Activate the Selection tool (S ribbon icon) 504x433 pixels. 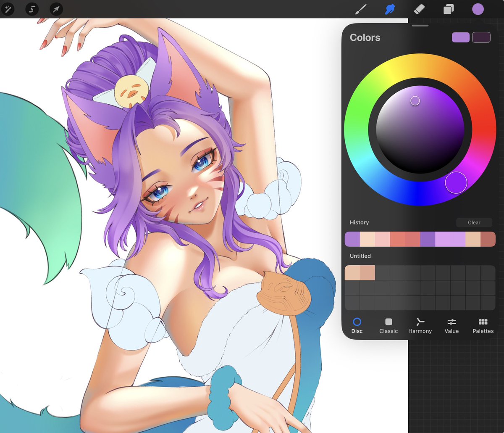32,9
